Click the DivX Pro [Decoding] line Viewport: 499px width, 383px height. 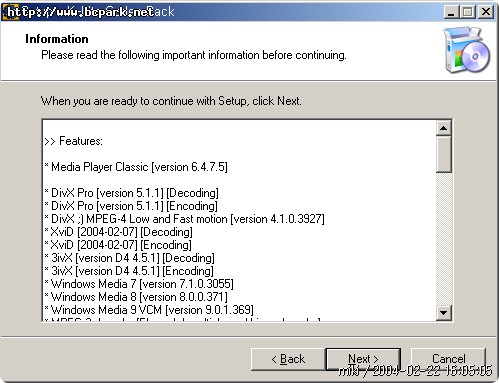click(131, 193)
